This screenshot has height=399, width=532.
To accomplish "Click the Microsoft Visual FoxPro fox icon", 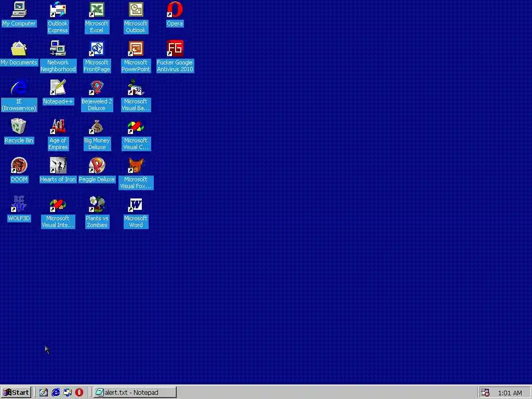I will (136, 165).
